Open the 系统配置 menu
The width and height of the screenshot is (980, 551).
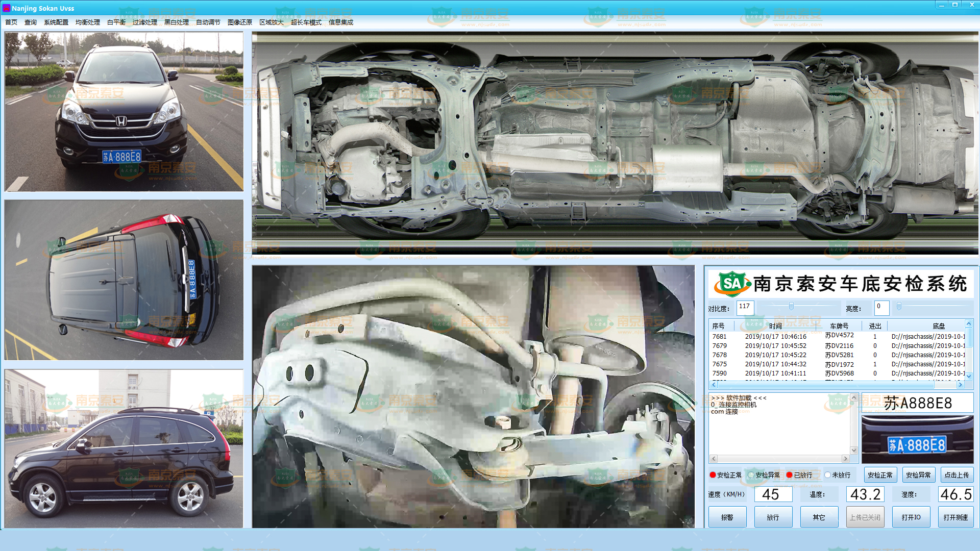(56, 22)
